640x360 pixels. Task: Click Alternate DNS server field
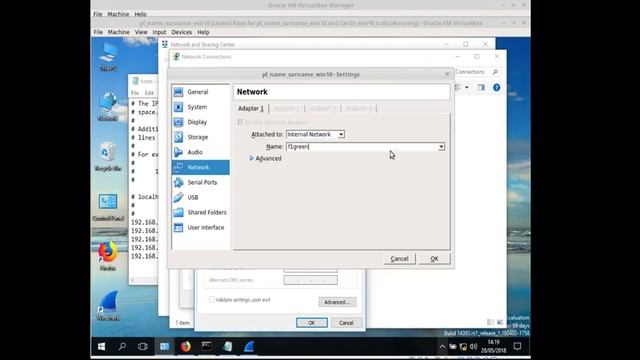[311, 280]
